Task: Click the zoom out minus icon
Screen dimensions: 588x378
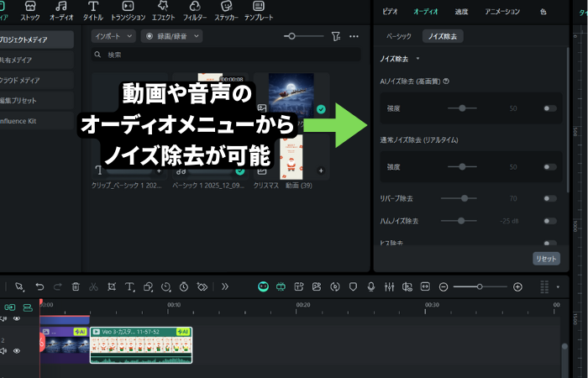Action: click(444, 287)
